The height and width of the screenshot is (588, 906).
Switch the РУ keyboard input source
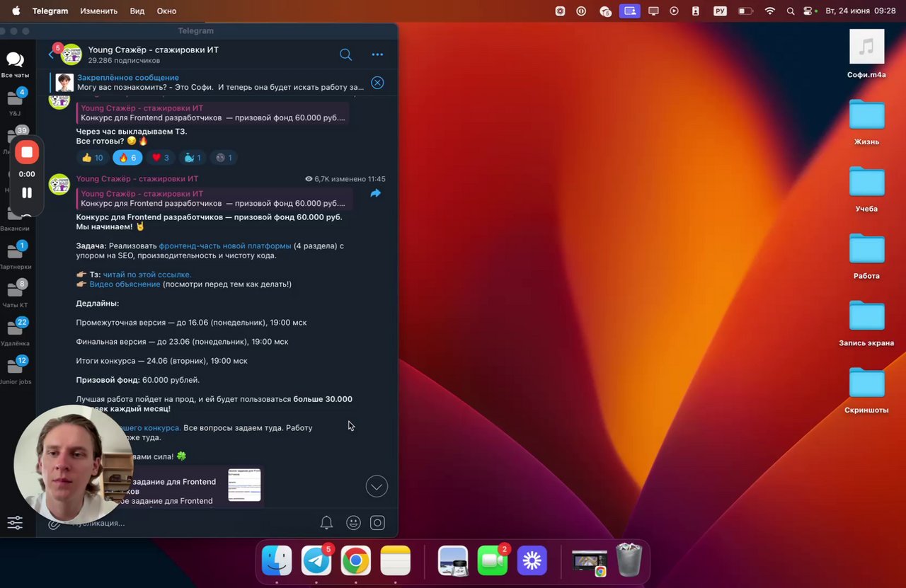tap(720, 11)
